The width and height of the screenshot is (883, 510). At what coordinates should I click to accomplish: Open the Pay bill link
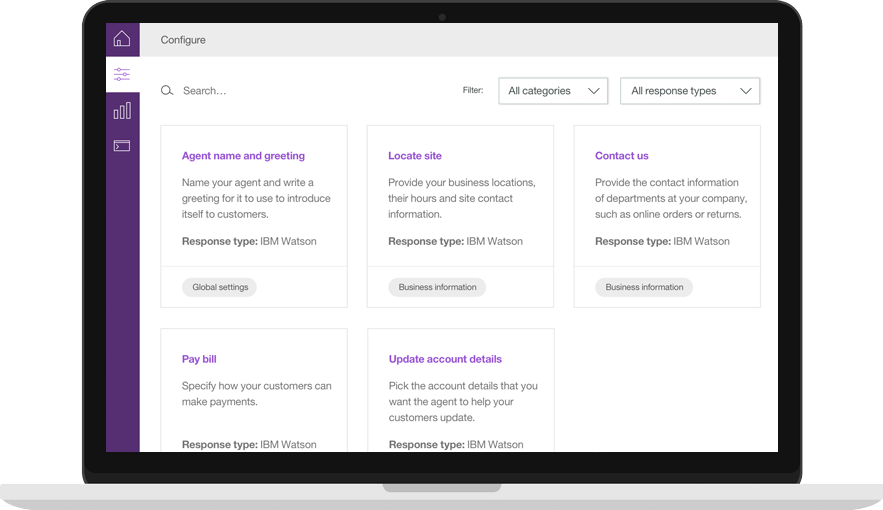199,359
